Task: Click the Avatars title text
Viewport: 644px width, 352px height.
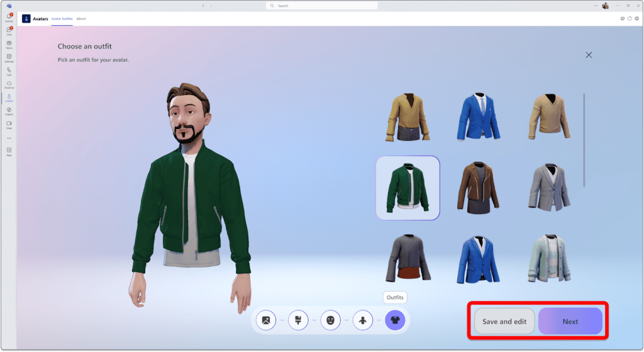Action: 41,19
